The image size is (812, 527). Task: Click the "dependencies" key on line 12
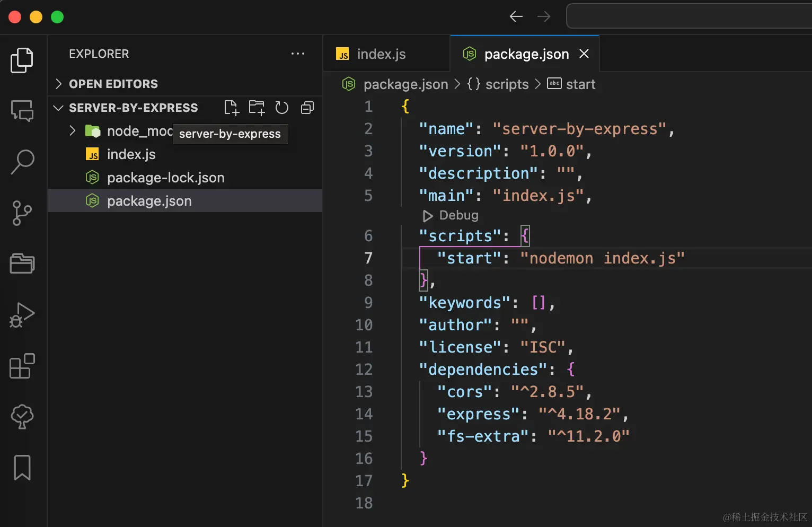click(483, 370)
